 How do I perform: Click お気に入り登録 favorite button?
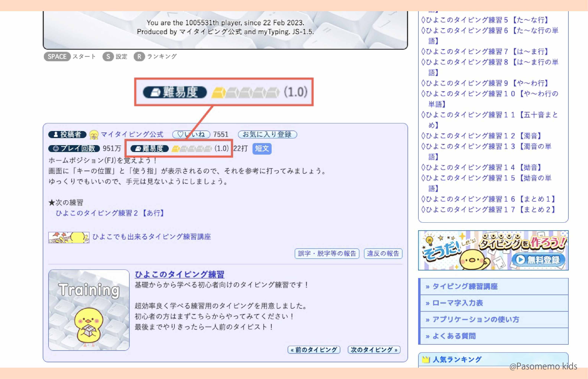(x=267, y=134)
